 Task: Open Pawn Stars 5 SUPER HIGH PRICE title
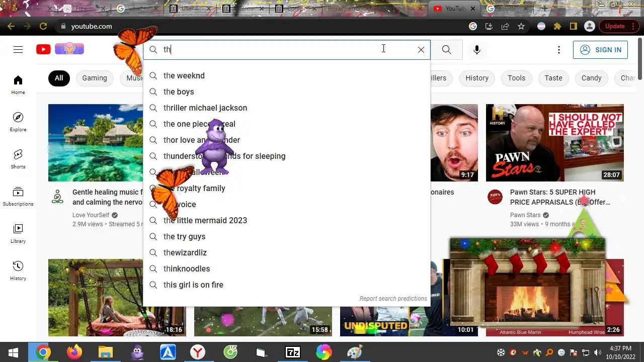click(x=560, y=197)
